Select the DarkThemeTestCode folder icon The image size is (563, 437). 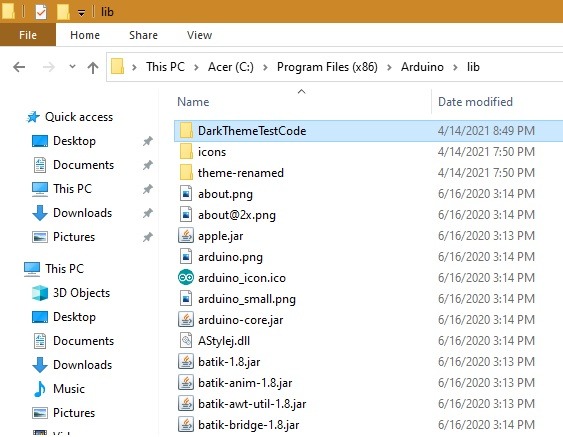[x=186, y=130]
